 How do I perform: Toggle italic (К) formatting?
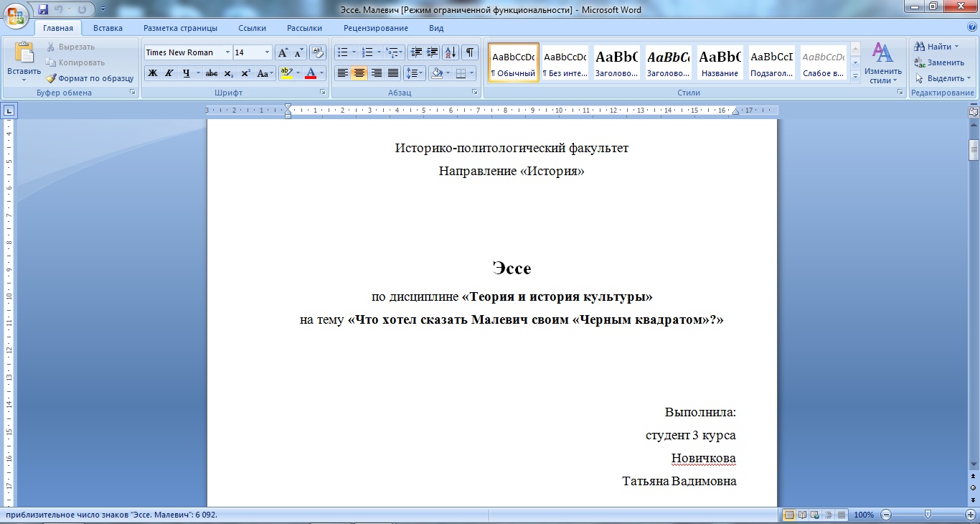pos(169,73)
